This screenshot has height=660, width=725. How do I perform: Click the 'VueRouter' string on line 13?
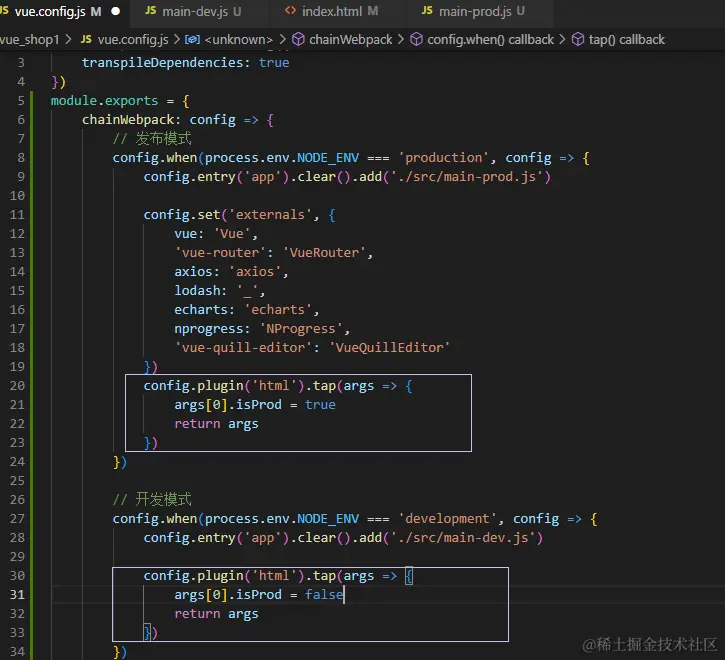(324, 253)
